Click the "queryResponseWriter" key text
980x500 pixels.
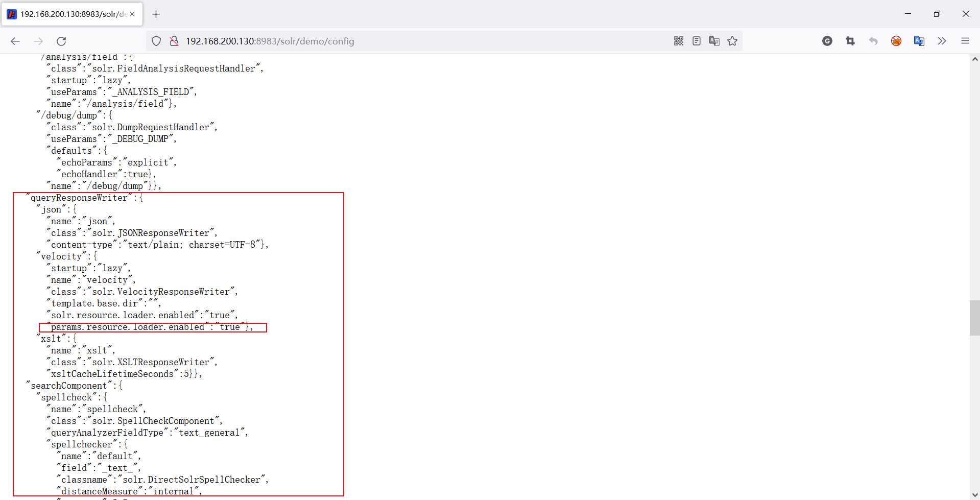click(79, 198)
